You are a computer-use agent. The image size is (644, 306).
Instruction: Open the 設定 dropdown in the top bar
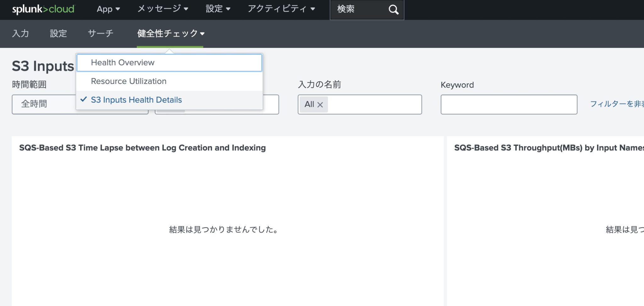(x=218, y=9)
